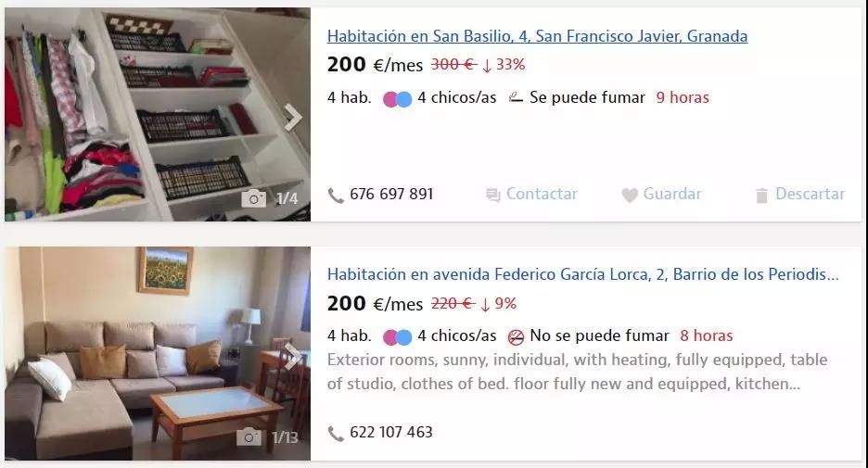Click the phone icon beside 622 107 463
This screenshot has height=468, width=868.
pyautogui.click(x=336, y=434)
